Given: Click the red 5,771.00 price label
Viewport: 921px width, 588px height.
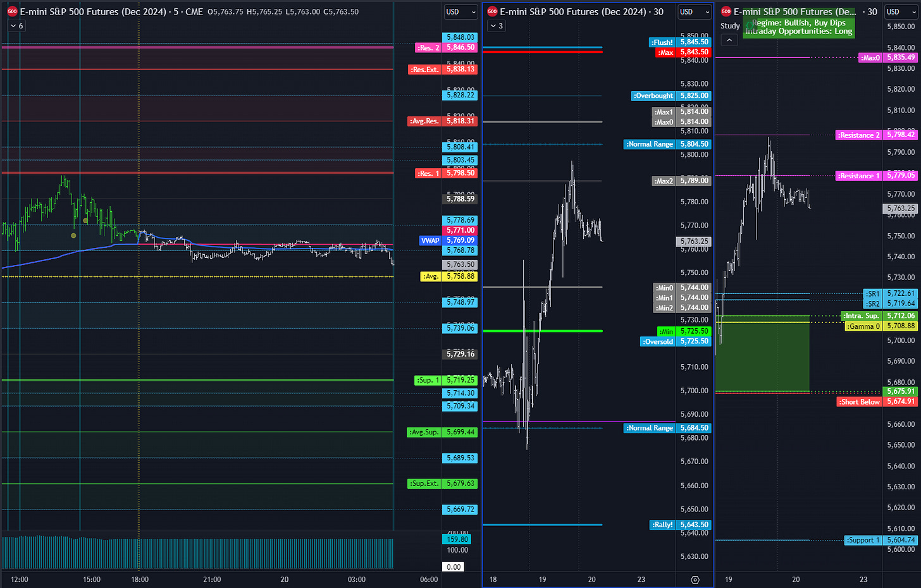Looking at the screenshot, I should (x=460, y=230).
